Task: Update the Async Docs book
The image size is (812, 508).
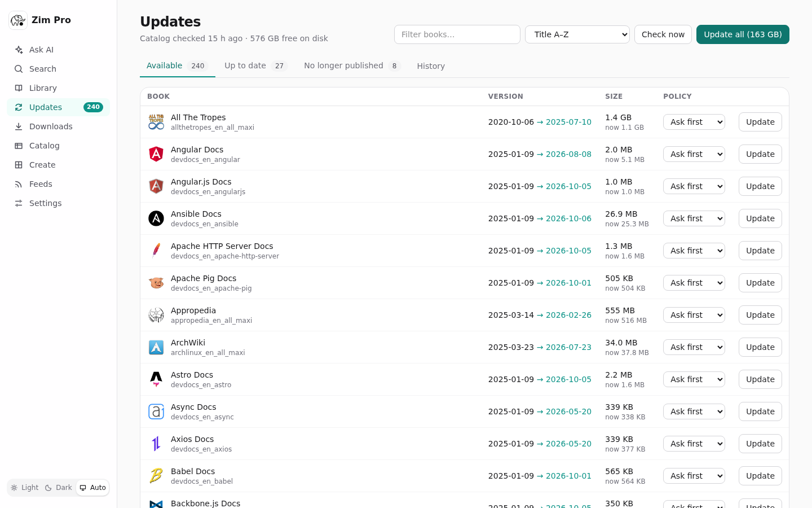Action: [x=760, y=411]
